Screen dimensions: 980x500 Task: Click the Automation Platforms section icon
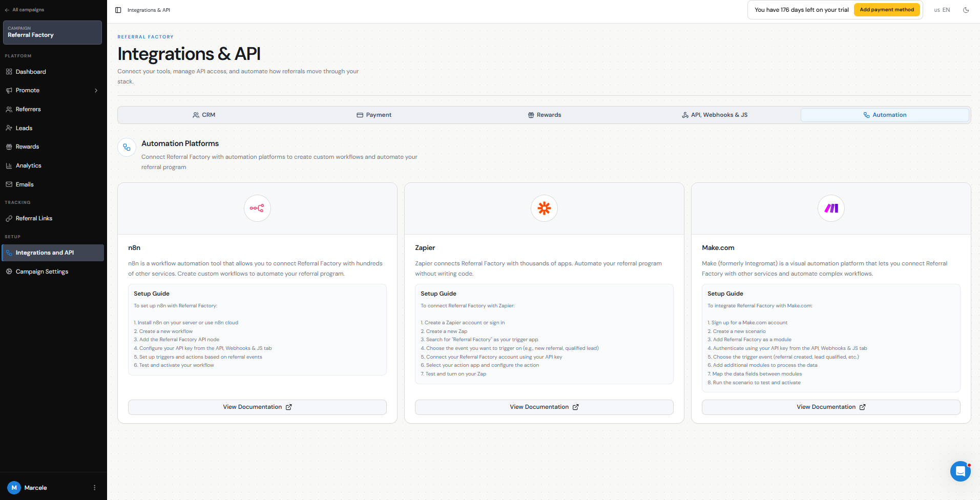[x=127, y=148]
